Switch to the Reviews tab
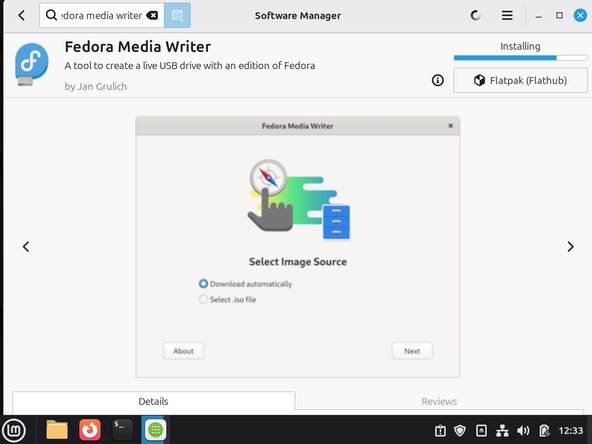The height and width of the screenshot is (444, 592). [x=439, y=401]
